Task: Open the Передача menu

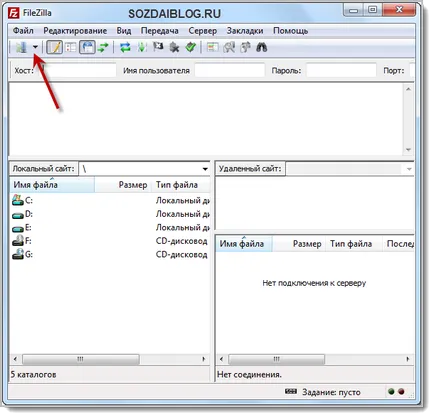Action: [x=160, y=31]
